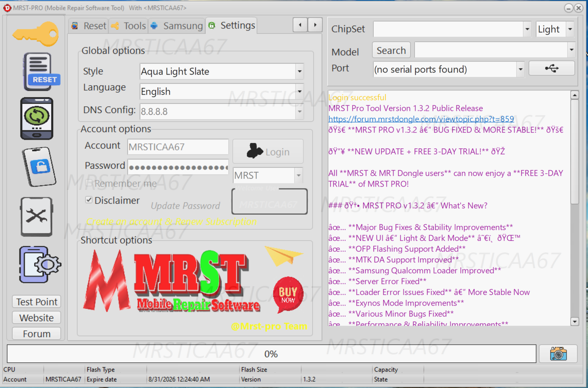Click into the Account input field
Viewport: 588px width, 388px height.
(x=178, y=147)
